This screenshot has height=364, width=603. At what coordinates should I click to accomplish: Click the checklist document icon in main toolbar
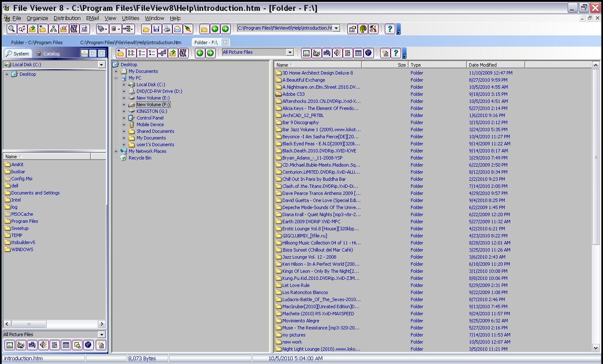pos(85,29)
